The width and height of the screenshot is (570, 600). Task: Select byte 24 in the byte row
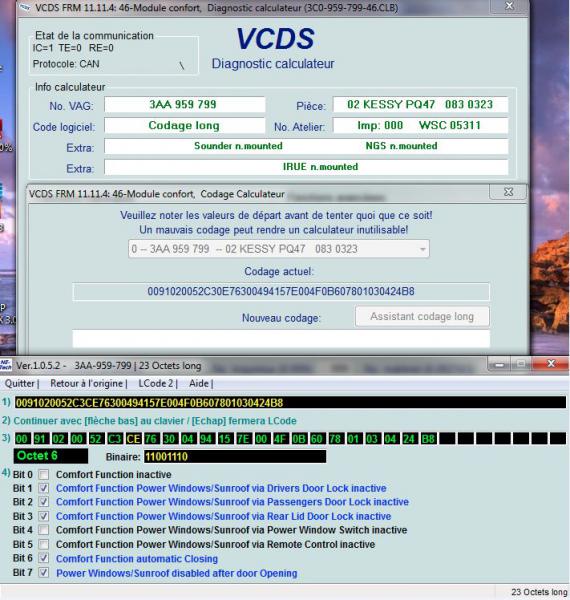click(409, 439)
